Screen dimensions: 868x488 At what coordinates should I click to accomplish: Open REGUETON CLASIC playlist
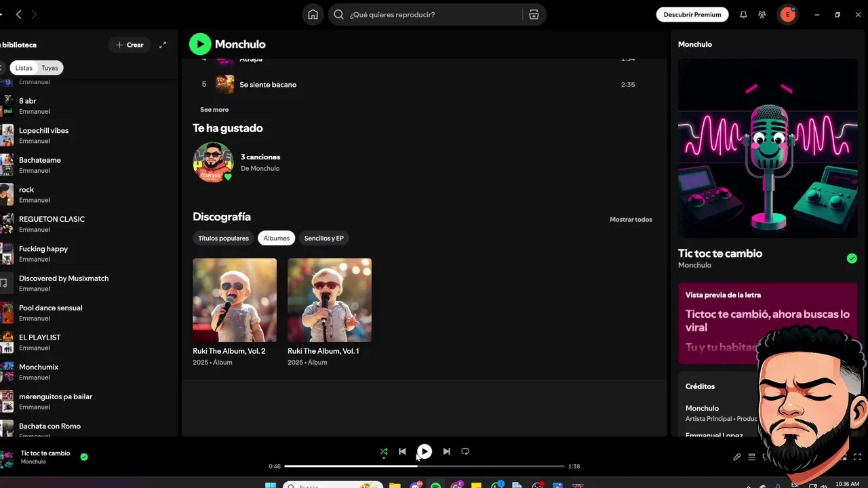[88, 224]
